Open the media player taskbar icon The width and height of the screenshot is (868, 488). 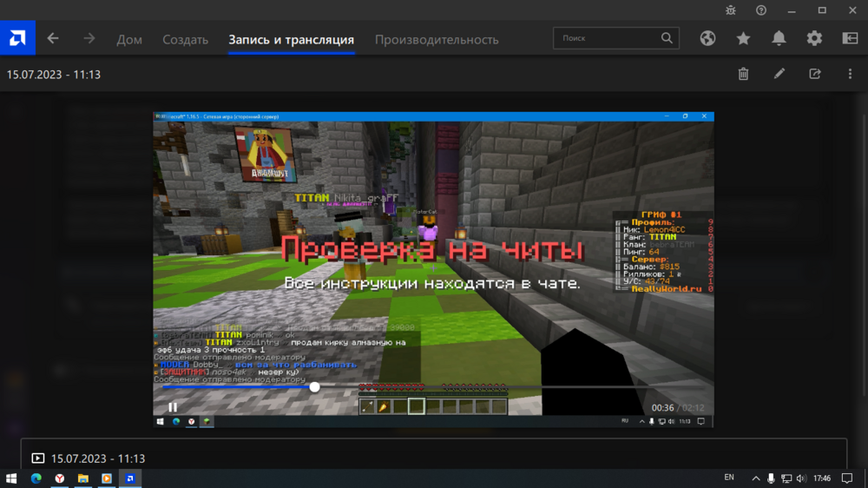(106, 478)
